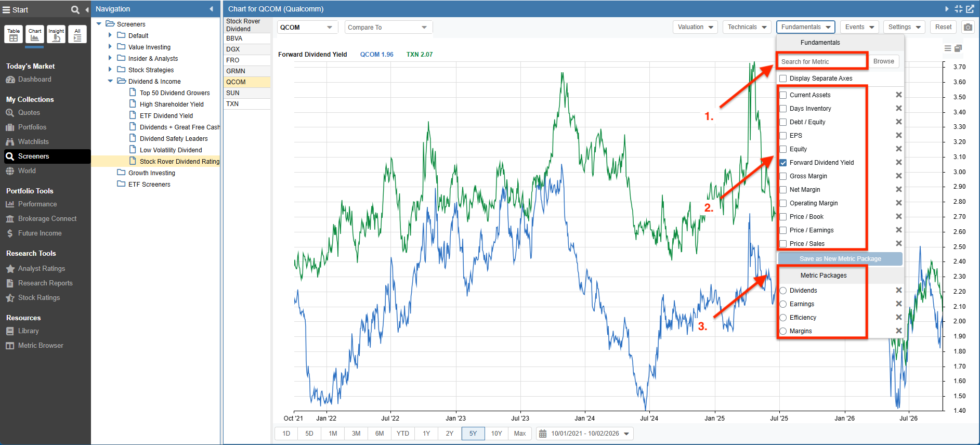Delete the EPS metric with X
The image size is (980, 445).
point(899,135)
